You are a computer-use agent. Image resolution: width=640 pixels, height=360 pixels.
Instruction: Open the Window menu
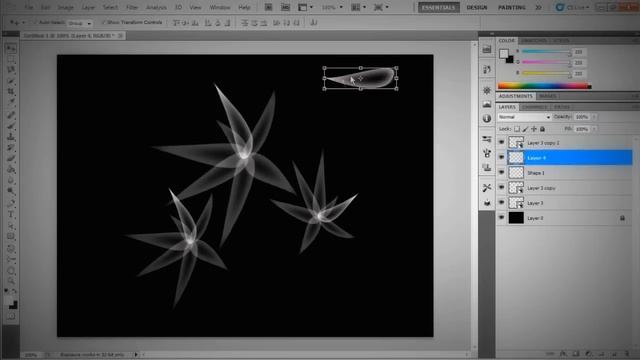220,7
